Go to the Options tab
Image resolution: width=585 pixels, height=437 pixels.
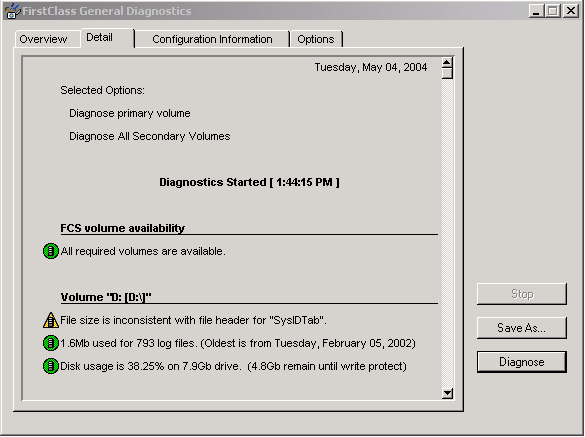click(316, 39)
